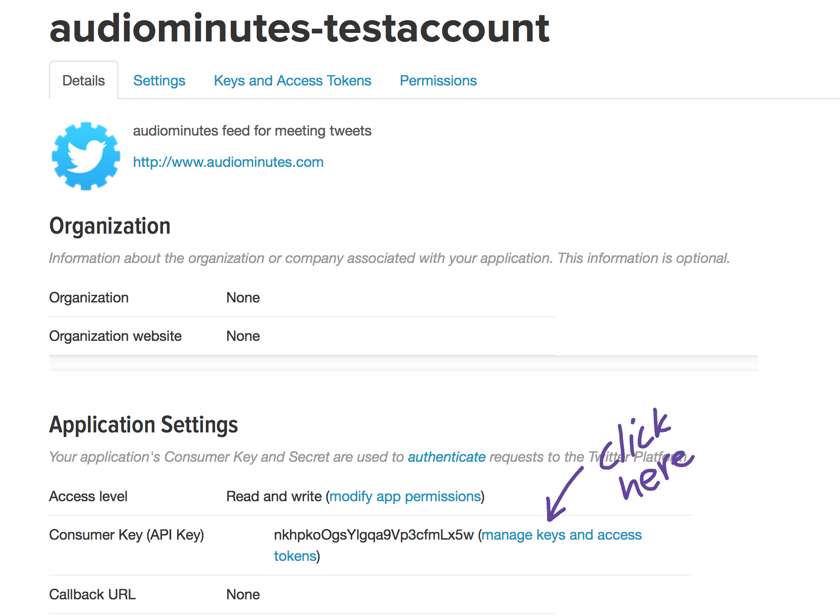
Task: Open the Details tab
Action: [x=83, y=80]
